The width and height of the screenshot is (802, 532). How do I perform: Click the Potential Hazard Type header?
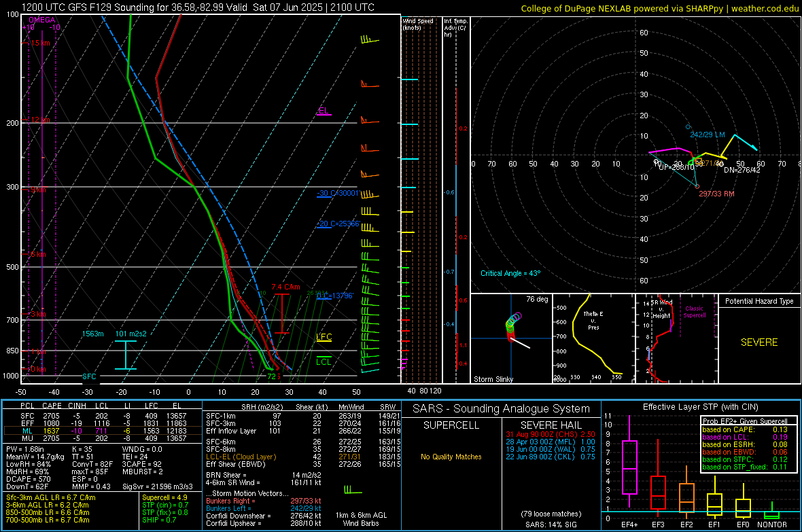click(x=759, y=301)
